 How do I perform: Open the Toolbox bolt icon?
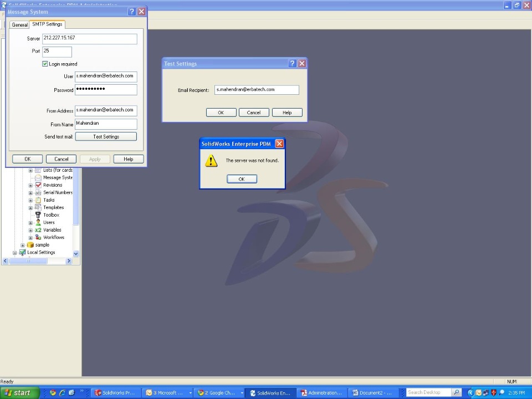click(x=38, y=215)
